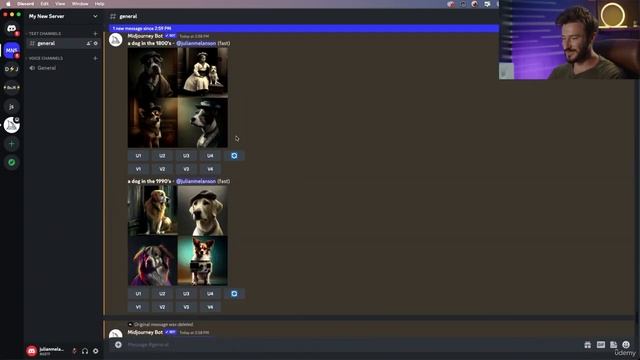Collapse the Text Channels category
This screenshot has height=360, width=640.
click(43, 33)
